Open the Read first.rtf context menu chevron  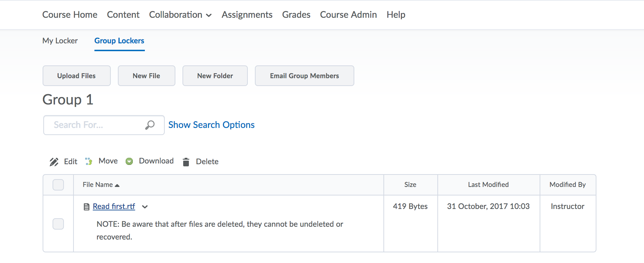[x=145, y=207]
